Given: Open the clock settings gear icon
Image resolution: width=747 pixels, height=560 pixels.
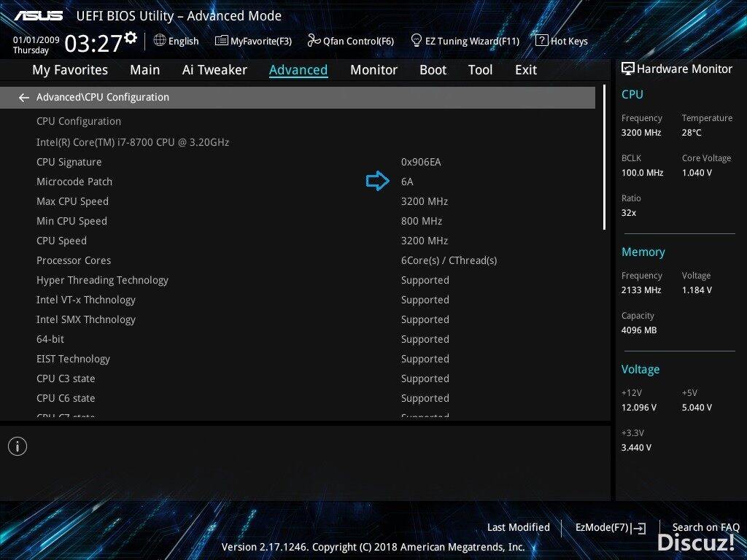Looking at the screenshot, I should point(131,38).
